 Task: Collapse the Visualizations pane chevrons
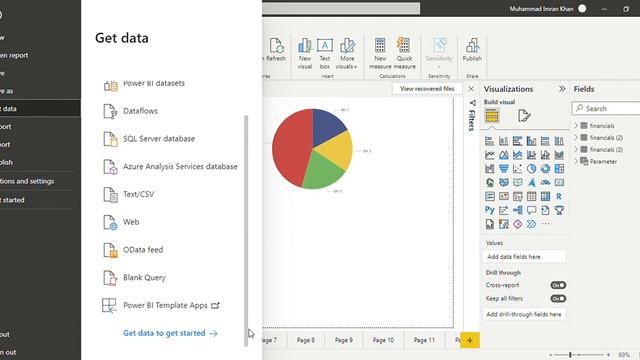pyautogui.click(x=562, y=89)
